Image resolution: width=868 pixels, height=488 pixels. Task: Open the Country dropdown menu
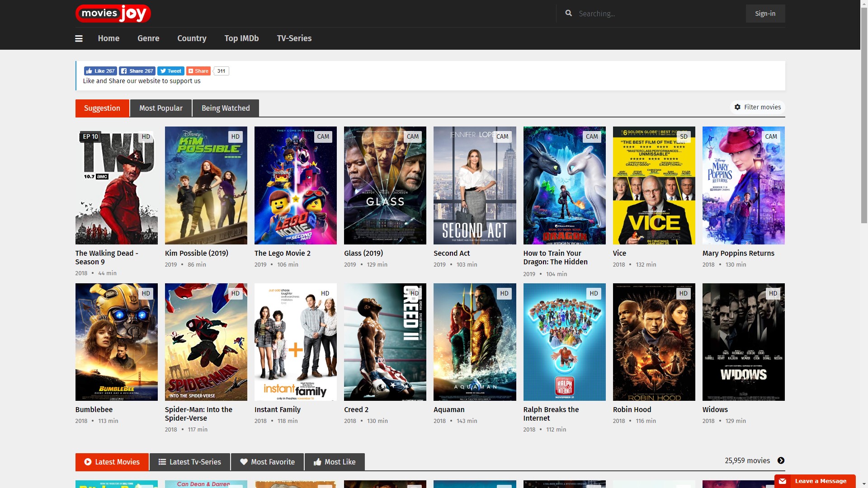tap(192, 38)
